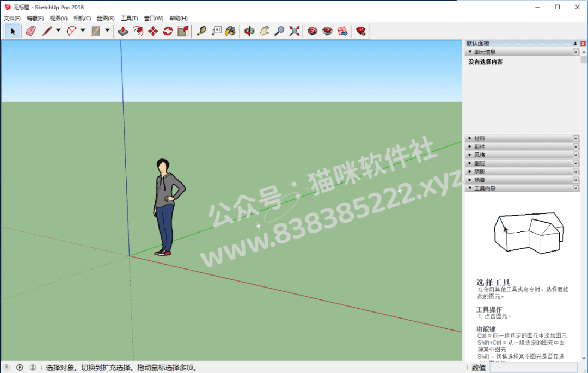Click the standing person figure in the model
Viewport: 588px width, 373px height.
tap(168, 207)
